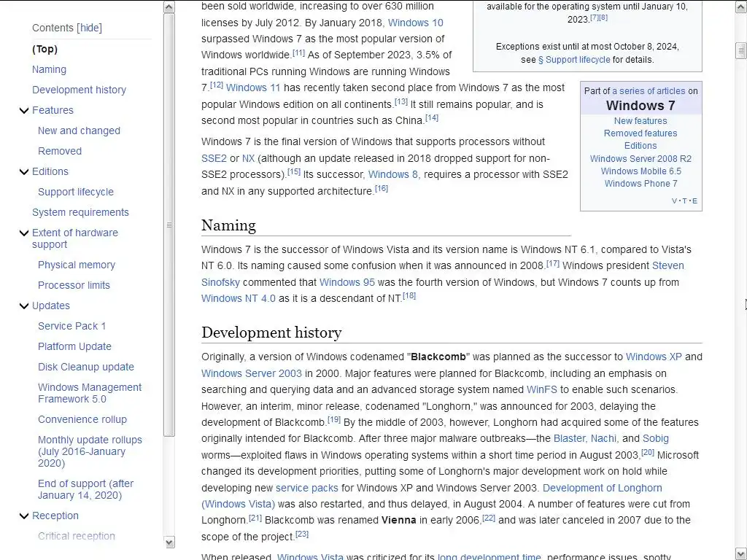Hide the Contents sidebar via [hide]

[x=90, y=28]
